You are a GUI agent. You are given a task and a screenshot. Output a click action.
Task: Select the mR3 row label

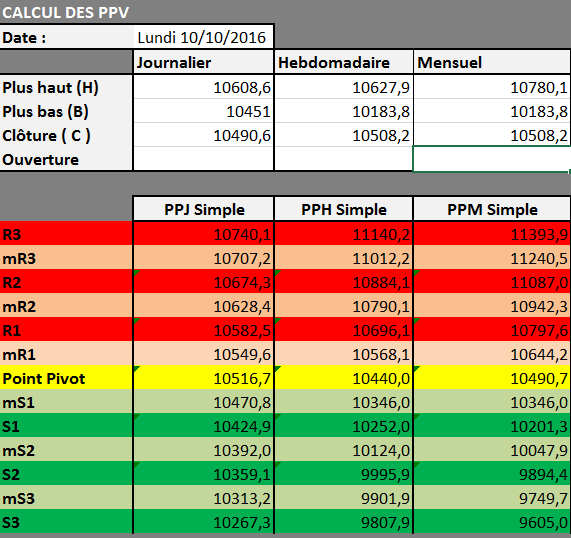pos(66,258)
